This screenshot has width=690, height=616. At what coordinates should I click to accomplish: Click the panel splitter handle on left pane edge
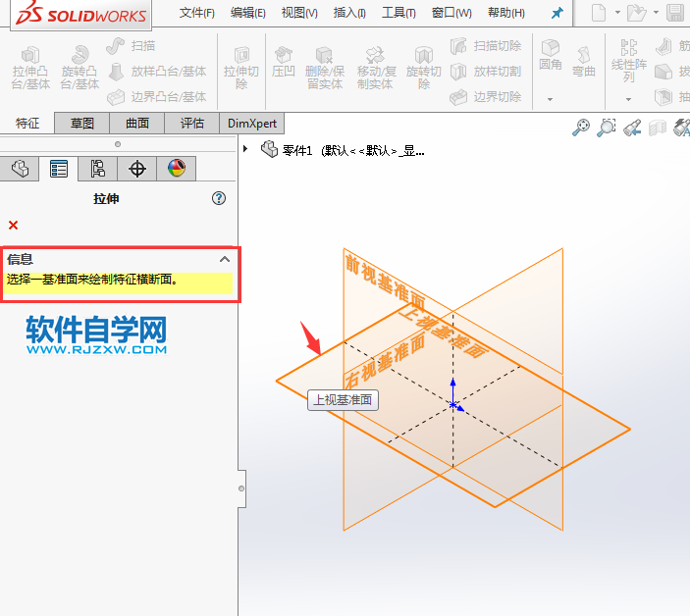pyautogui.click(x=241, y=488)
